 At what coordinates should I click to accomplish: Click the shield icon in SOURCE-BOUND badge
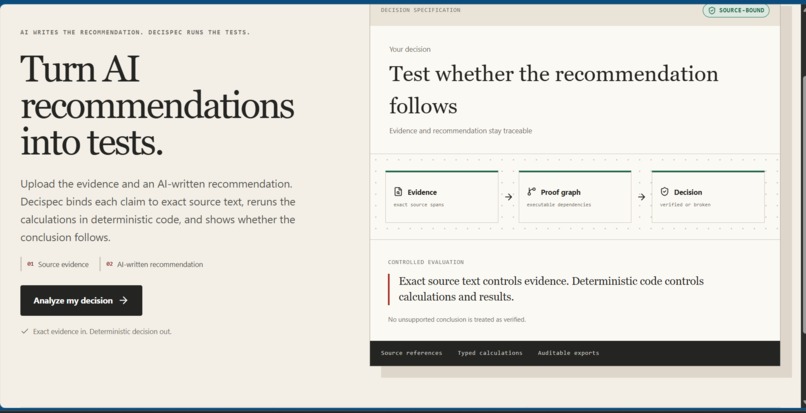tap(712, 10)
